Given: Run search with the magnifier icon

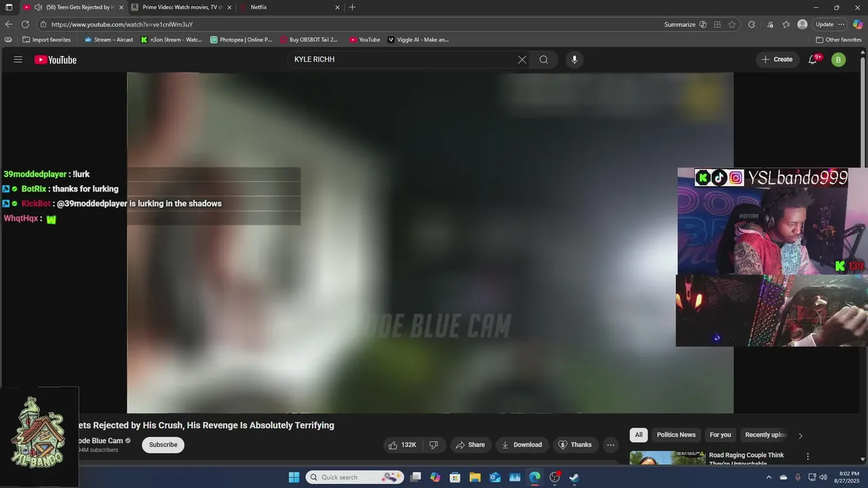Looking at the screenshot, I should pos(544,60).
